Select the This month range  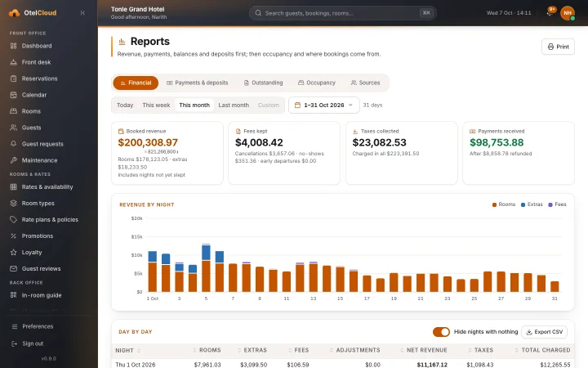pos(194,105)
